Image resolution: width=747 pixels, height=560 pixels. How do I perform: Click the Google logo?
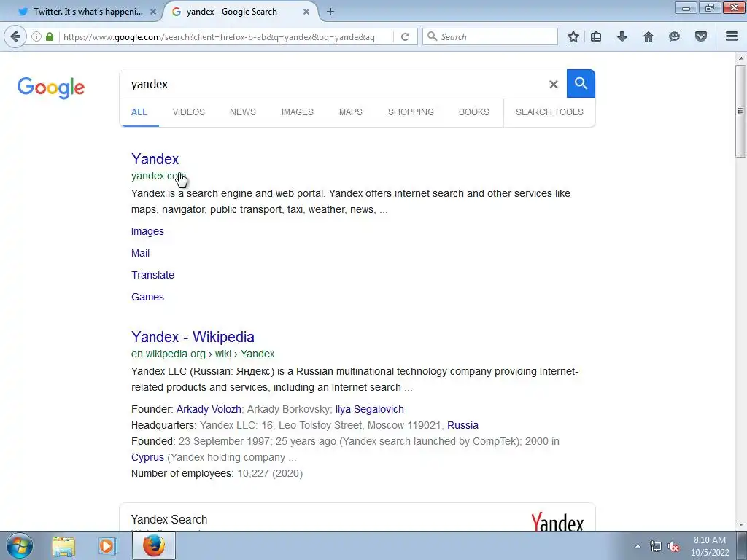pyautogui.click(x=51, y=87)
